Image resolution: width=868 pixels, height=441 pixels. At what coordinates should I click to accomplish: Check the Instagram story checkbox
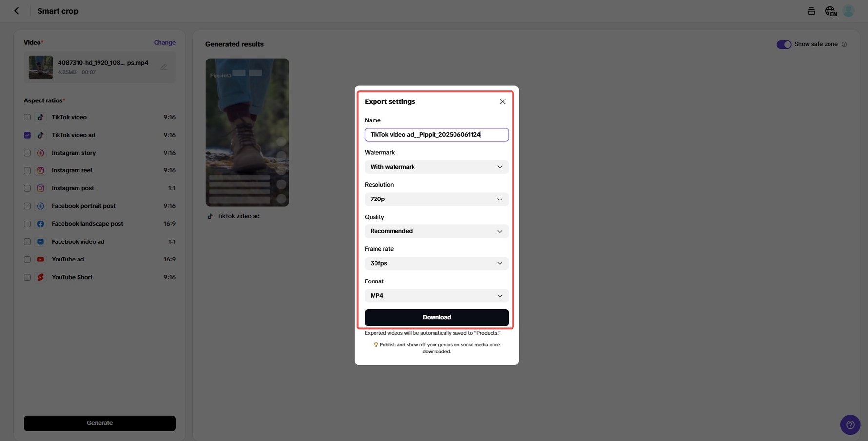(27, 153)
